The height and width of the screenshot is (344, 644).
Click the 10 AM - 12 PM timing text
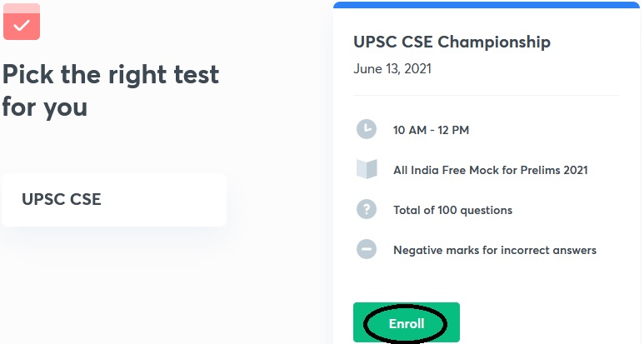[431, 130]
